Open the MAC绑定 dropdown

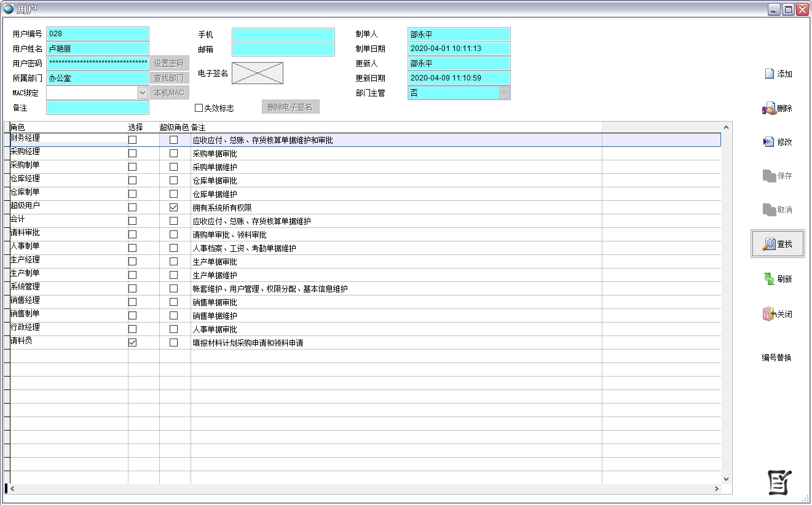tap(143, 93)
